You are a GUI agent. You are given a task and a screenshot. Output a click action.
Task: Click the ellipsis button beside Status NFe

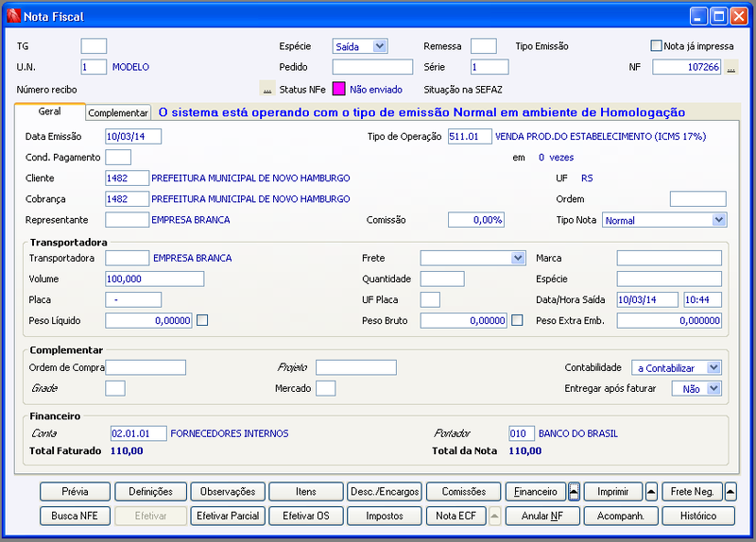pyautogui.click(x=267, y=89)
